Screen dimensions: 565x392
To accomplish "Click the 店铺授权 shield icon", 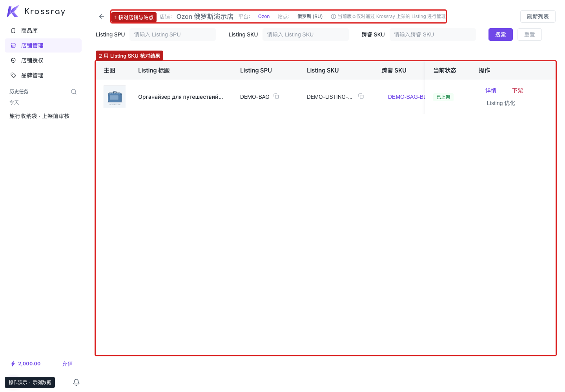I will (x=13, y=60).
